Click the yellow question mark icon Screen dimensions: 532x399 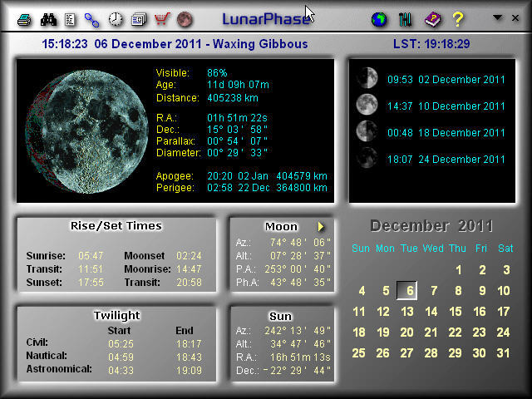coord(457,18)
